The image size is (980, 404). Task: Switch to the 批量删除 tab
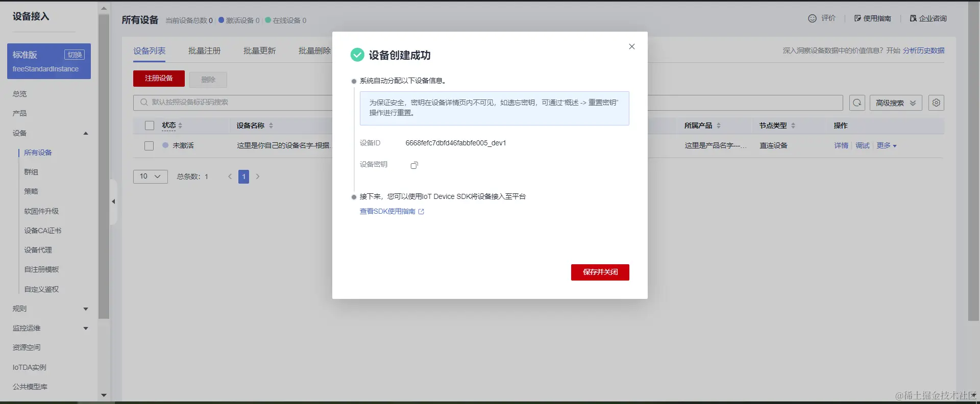click(x=315, y=51)
